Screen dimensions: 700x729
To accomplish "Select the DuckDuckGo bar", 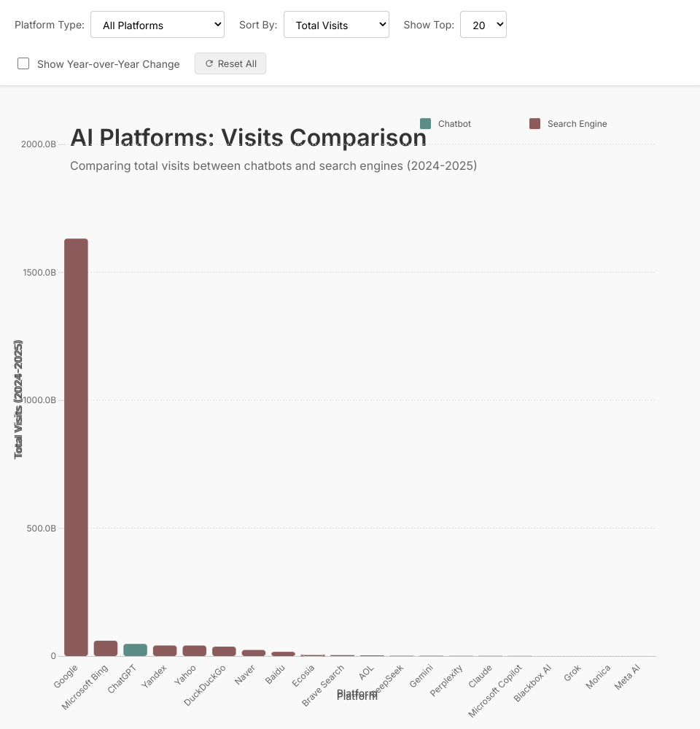I will pyautogui.click(x=224, y=651).
